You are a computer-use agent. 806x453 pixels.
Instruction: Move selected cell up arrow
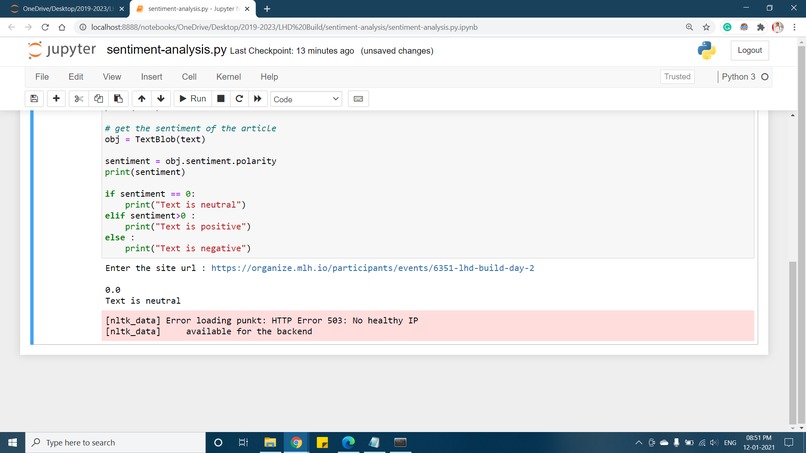click(x=141, y=99)
